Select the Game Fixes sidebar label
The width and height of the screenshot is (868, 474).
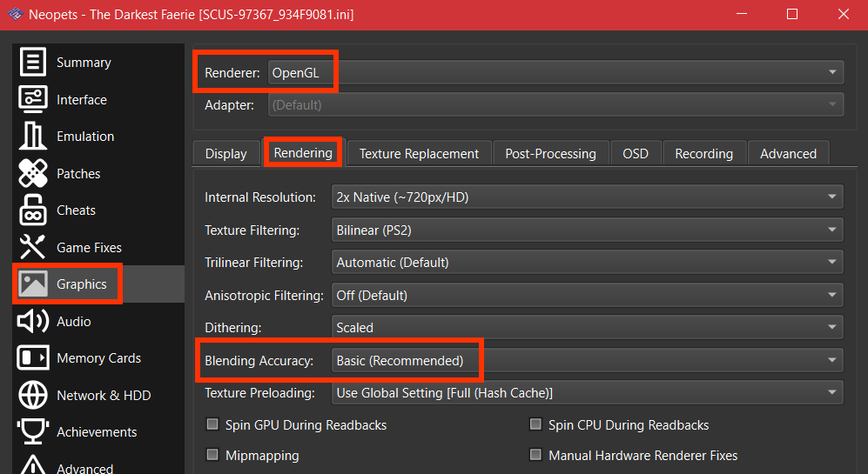(x=89, y=247)
